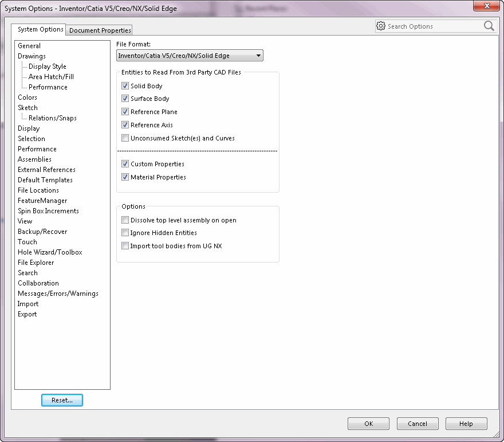Switch to the Document Properties tab
This screenshot has width=504, height=442.
[100, 30]
